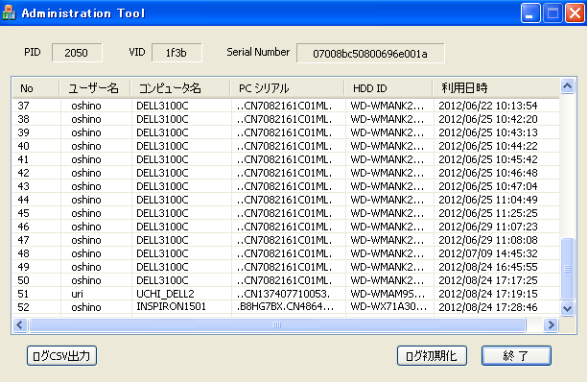Sort by the No column header

pyautogui.click(x=35, y=88)
